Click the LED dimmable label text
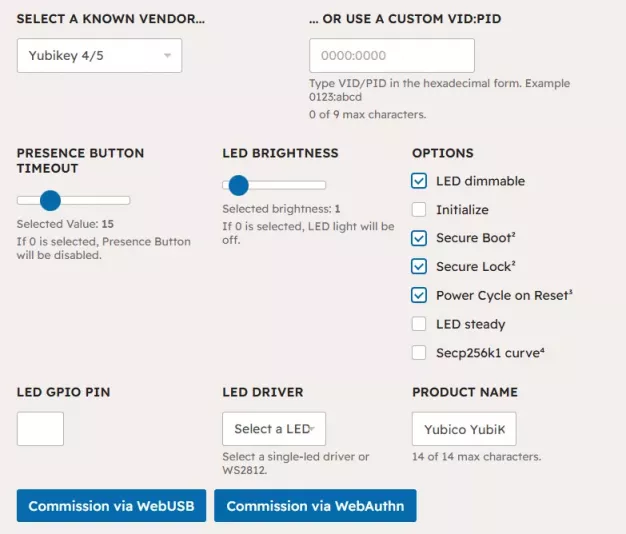 (480, 181)
